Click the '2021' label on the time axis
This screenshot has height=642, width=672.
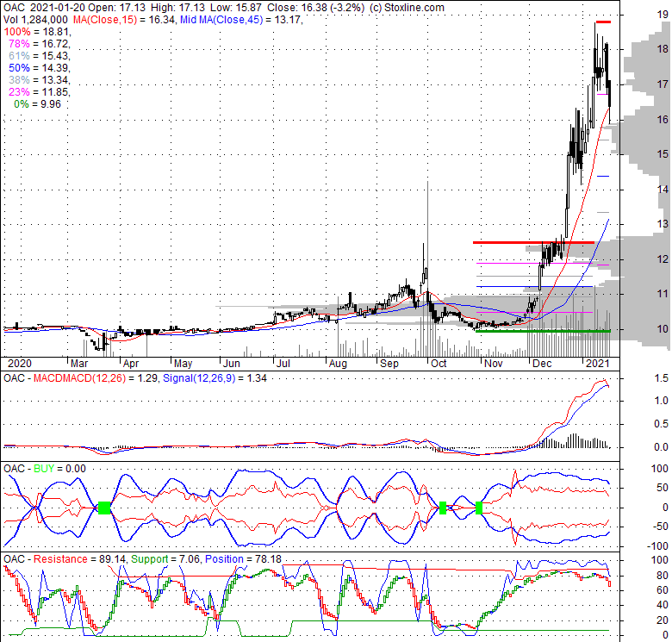coord(597,364)
